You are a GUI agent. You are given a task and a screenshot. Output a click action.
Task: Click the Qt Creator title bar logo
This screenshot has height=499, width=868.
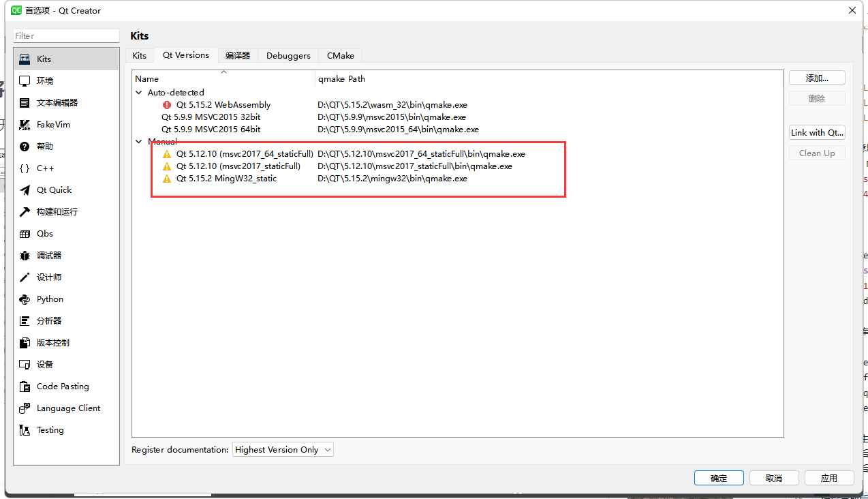click(x=16, y=10)
